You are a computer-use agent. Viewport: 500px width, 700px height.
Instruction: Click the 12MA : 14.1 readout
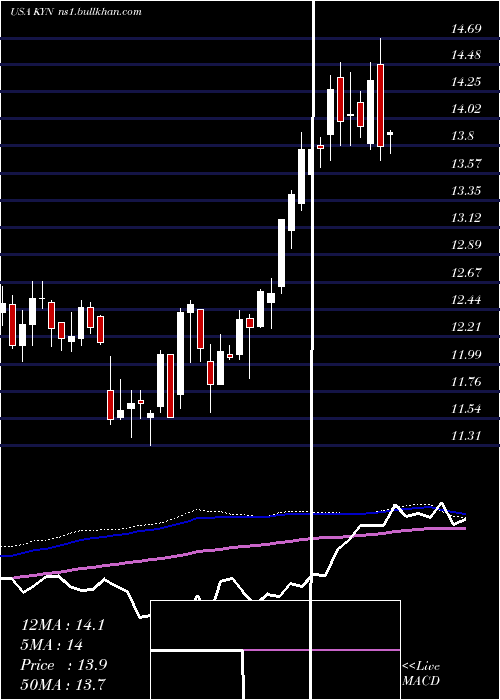pos(62,625)
